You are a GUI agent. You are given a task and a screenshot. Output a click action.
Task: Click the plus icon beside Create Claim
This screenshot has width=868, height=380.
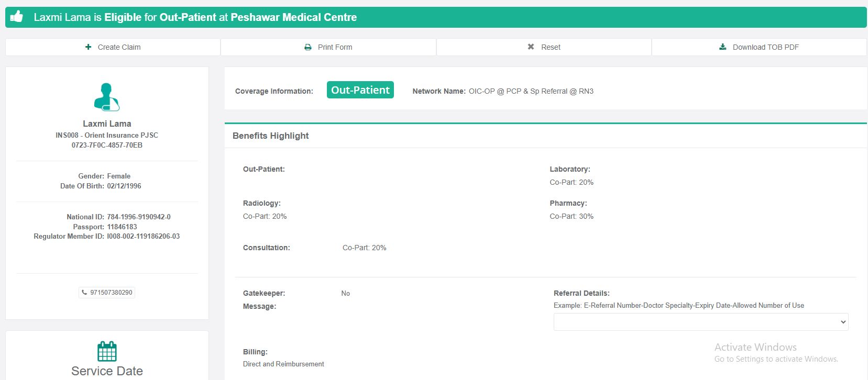88,47
